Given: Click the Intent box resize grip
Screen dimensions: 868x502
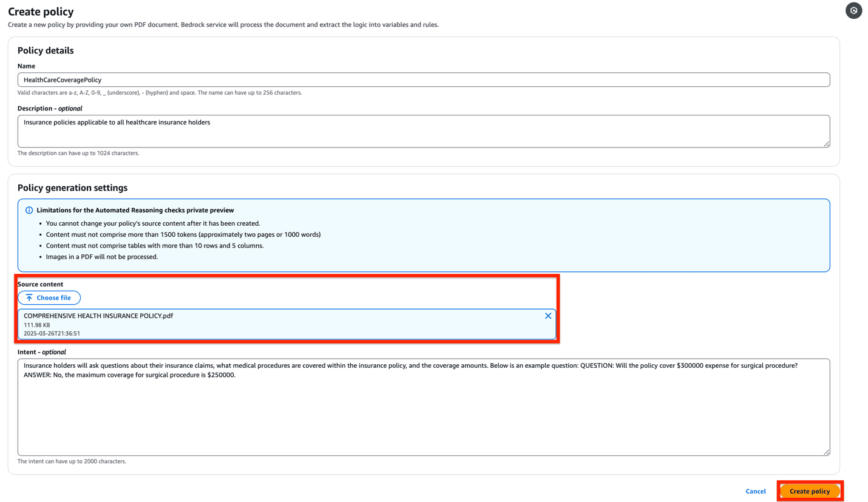Looking at the screenshot, I should coord(827,452).
